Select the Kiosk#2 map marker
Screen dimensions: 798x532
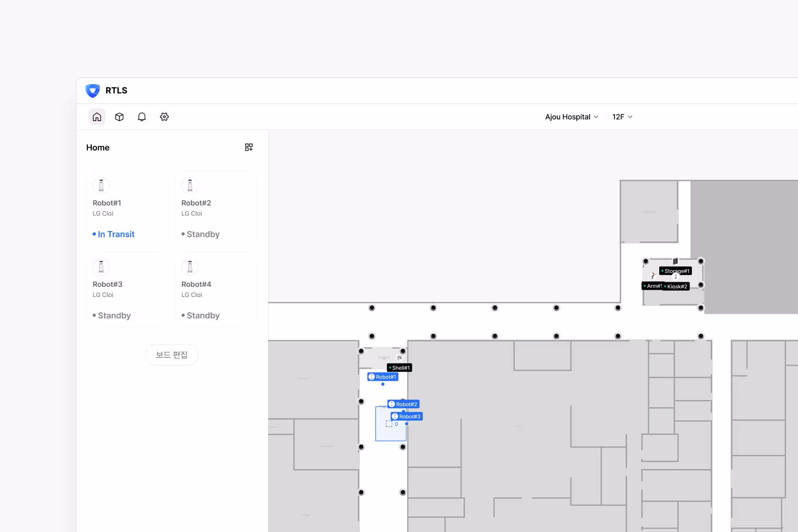point(676,287)
